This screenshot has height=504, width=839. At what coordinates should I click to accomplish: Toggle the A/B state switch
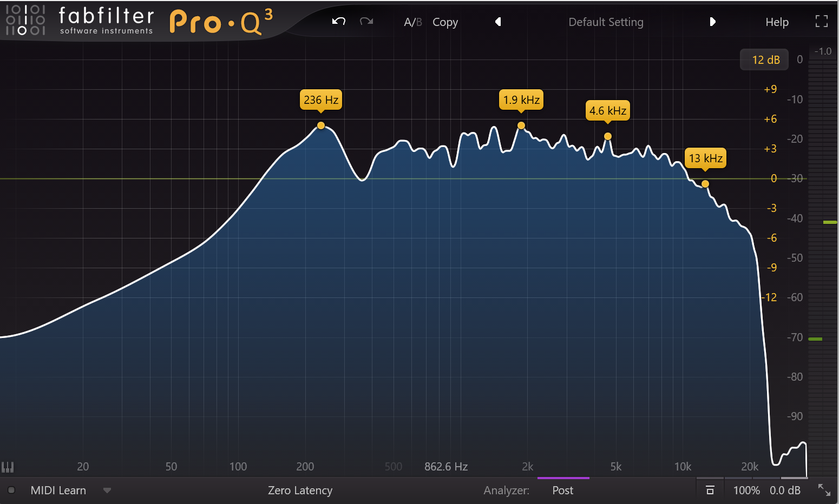413,22
